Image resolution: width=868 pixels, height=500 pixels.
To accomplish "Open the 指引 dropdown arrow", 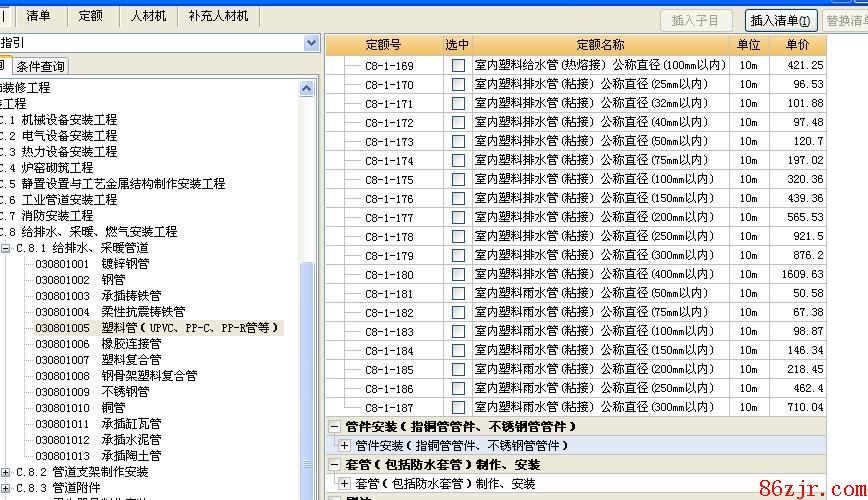I will pyautogui.click(x=310, y=43).
